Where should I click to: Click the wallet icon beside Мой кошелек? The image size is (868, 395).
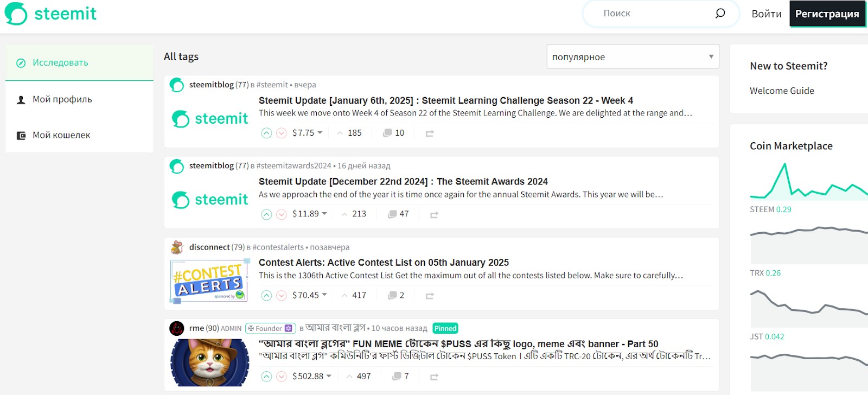21,136
